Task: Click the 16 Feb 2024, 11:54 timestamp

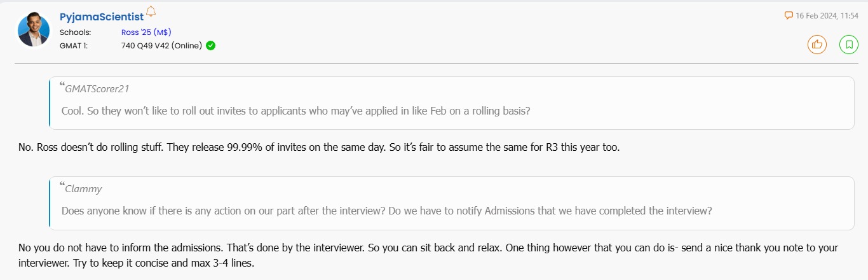Action: coord(827,15)
